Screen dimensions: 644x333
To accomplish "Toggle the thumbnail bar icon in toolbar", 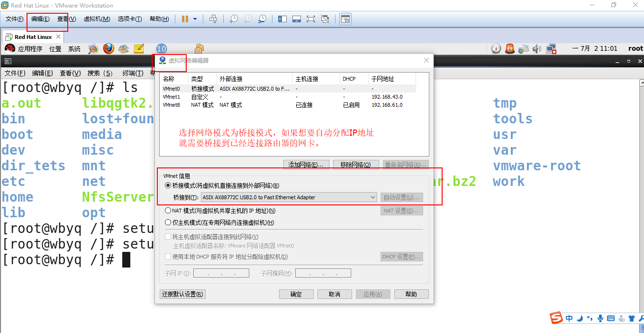I will (297, 19).
